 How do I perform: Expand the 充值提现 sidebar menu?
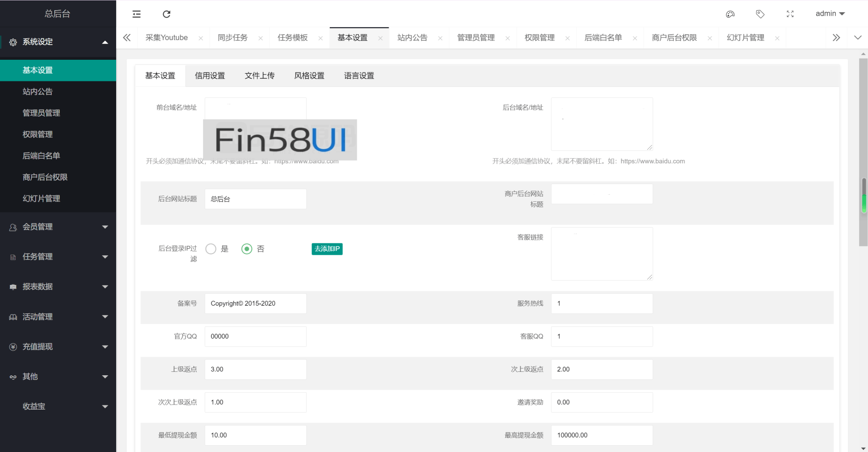[x=58, y=347]
